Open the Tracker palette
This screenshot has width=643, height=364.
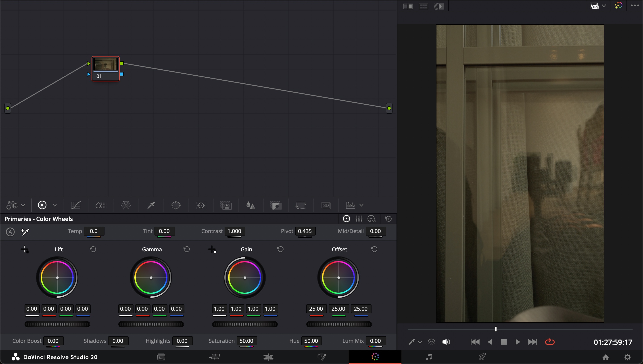(x=201, y=205)
